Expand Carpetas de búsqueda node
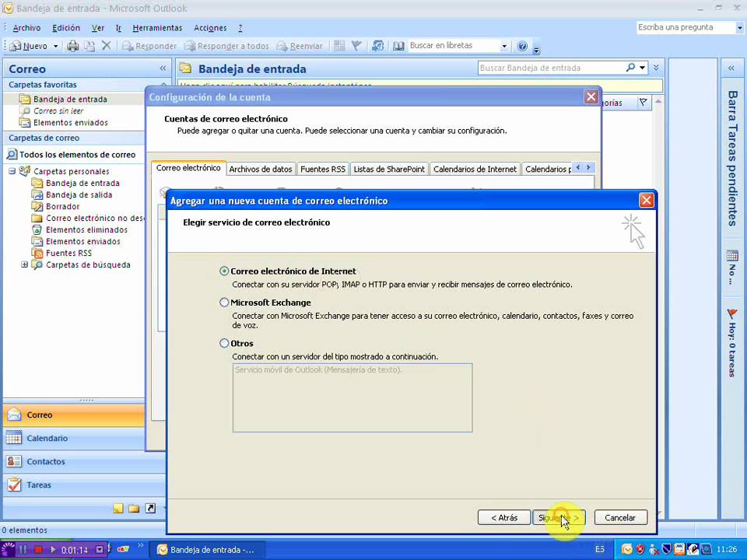 point(24,264)
